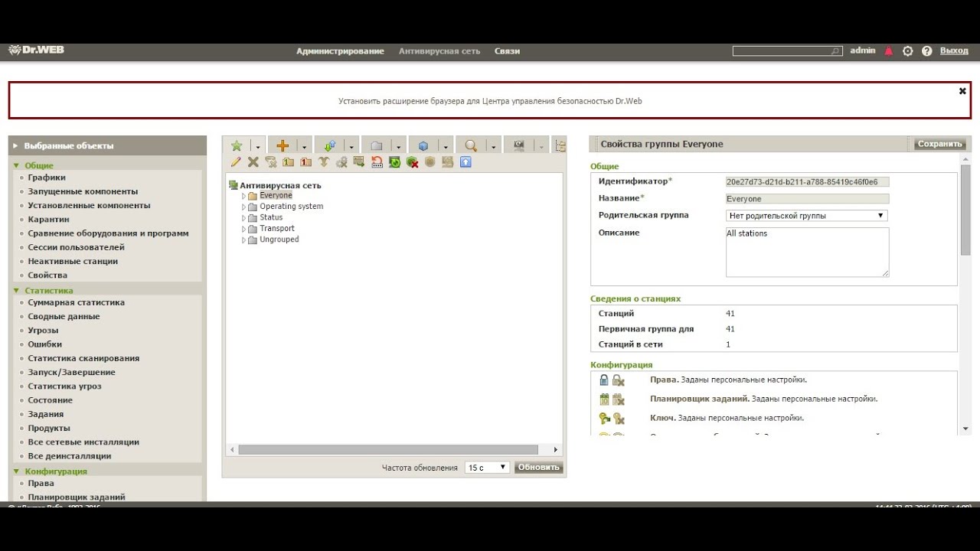Viewport: 980px width, 551px height.
Task: Expand the Operating system group
Action: [244, 207]
